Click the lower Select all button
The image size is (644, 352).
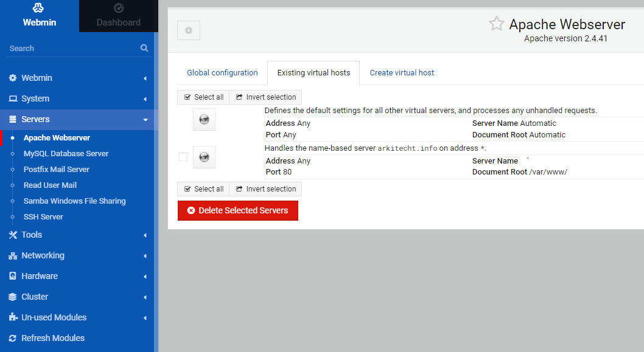203,189
